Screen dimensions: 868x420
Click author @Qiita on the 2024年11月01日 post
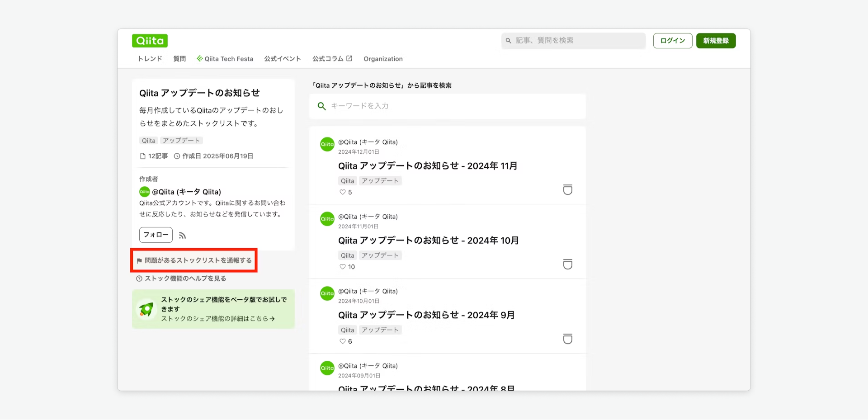point(368,217)
